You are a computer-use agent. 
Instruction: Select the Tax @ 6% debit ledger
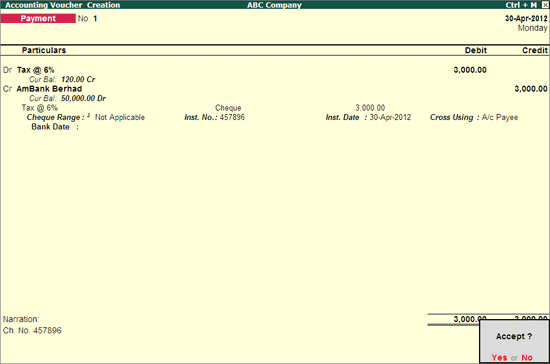pyautogui.click(x=35, y=70)
